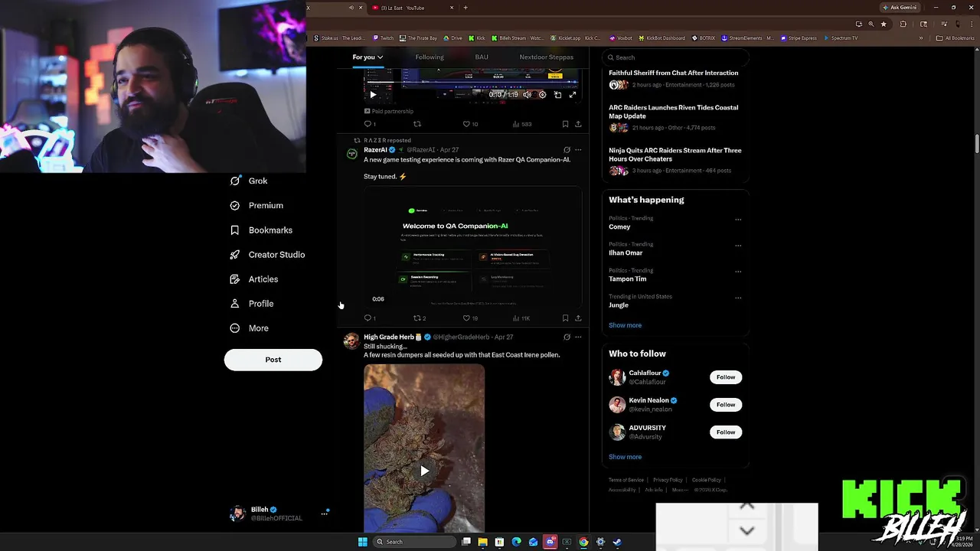Open options for Ilhan Omar trend
Image resolution: width=980 pixels, height=551 pixels.
pyautogui.click(x=738, y=246)
